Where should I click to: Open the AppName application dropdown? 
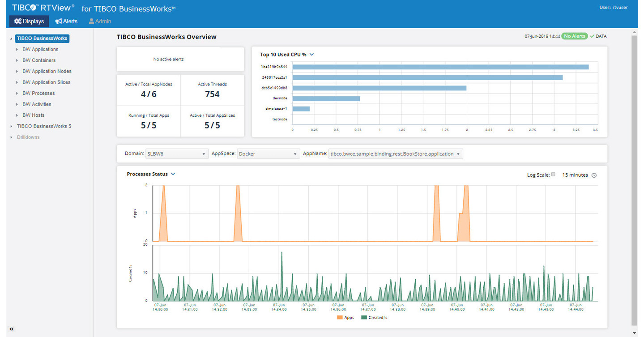click(x=395, y=154)
